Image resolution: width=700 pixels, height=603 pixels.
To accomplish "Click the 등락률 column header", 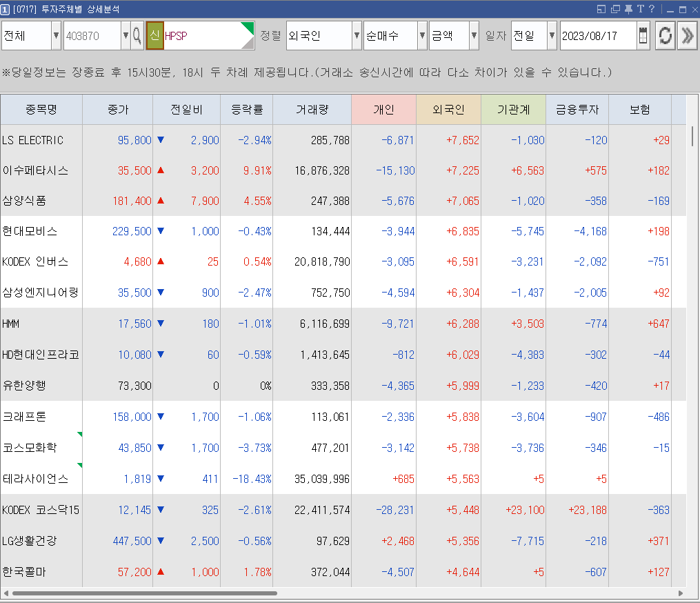I will pos(246,110).
